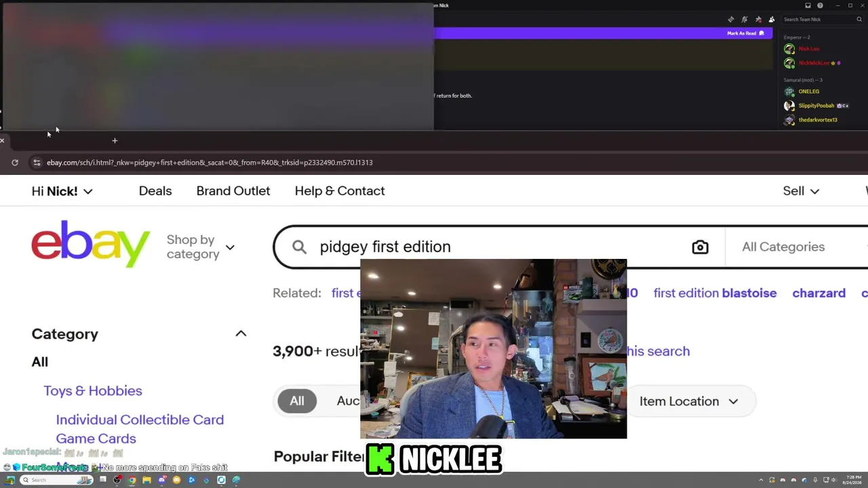Click the 3,900+ results count text

coord(316,351)
